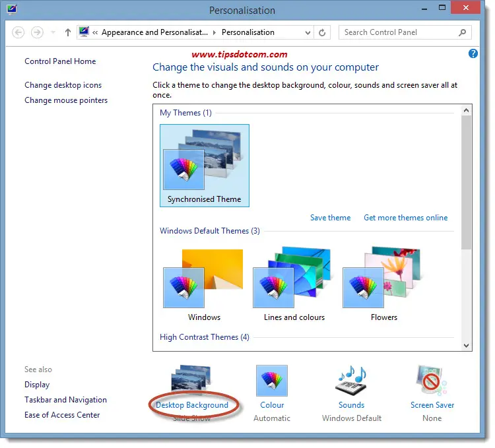
Task: Click the Windows Default Themes (3) header
Action: 210,231
